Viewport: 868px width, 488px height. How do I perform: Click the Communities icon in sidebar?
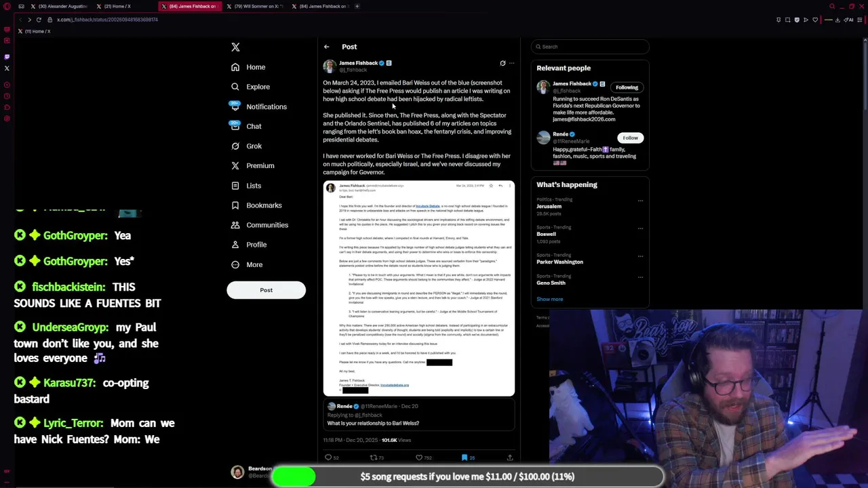[x=235, y=225]
